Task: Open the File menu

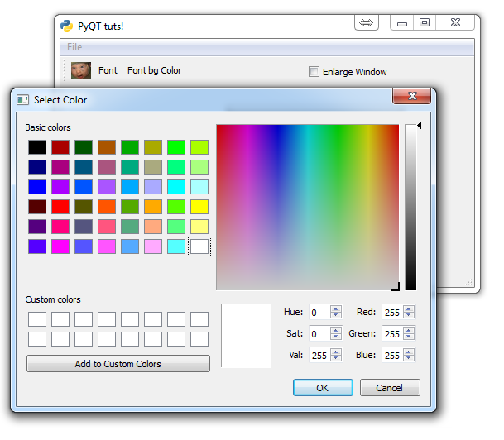Action: tap(74, 47)
